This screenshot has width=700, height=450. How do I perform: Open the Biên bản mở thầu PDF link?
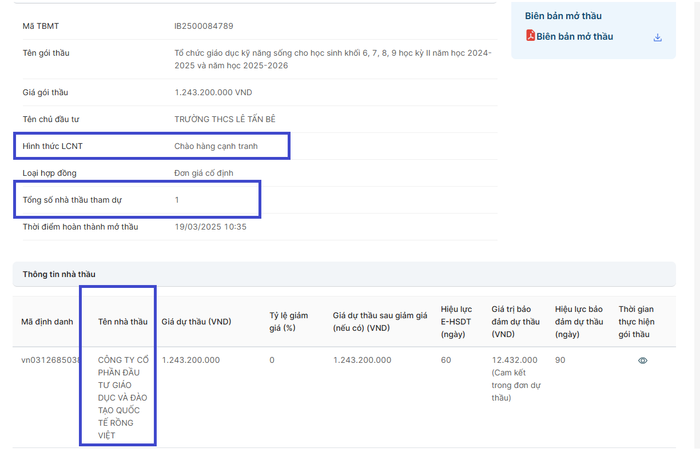pyautogui.click(x=574, y=37)
